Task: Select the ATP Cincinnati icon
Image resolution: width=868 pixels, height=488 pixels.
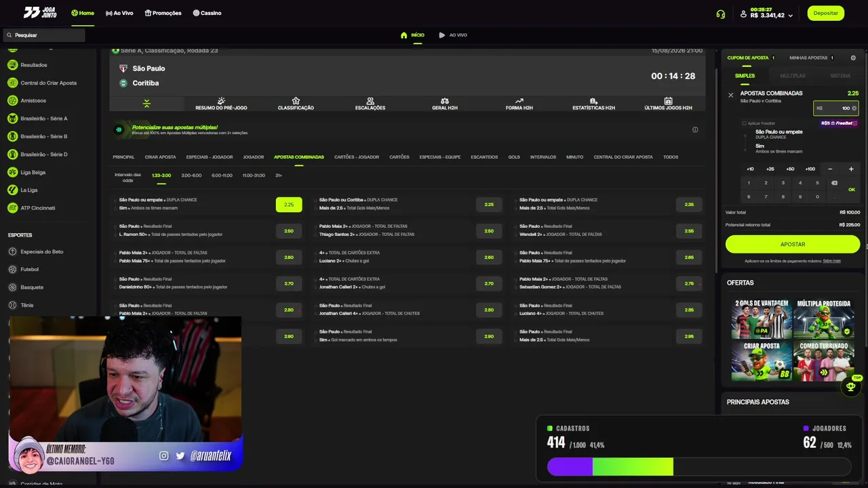Action: point(12,208)
